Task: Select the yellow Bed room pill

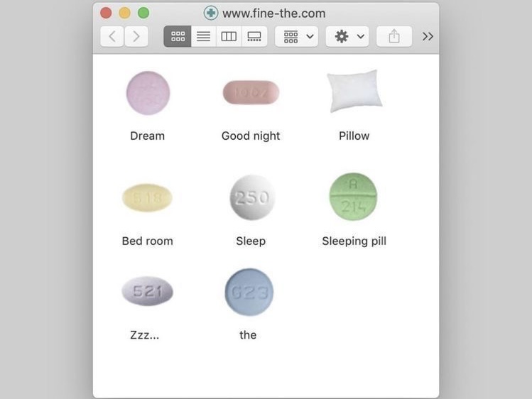Action: (147, 198)
